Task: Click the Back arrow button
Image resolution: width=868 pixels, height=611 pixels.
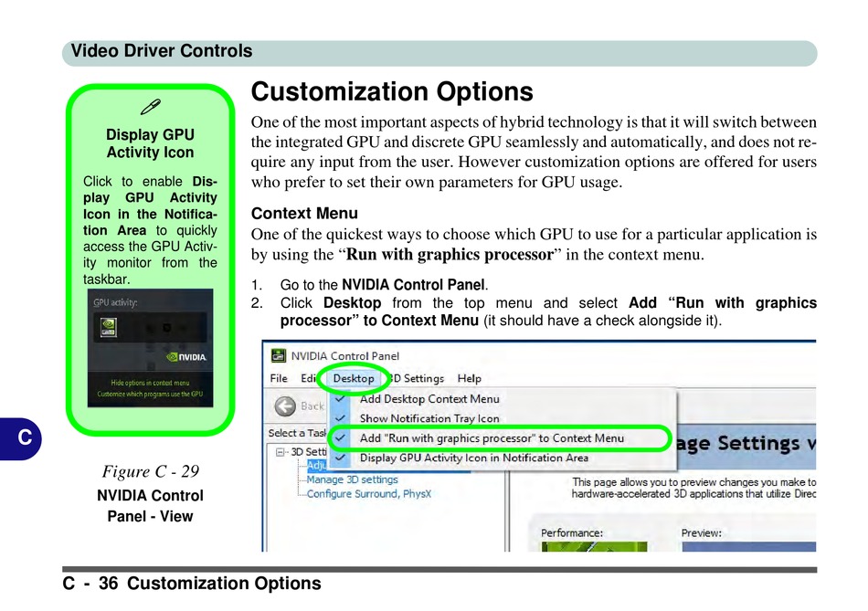Action: pyautogui.click(x=285, y=406)
